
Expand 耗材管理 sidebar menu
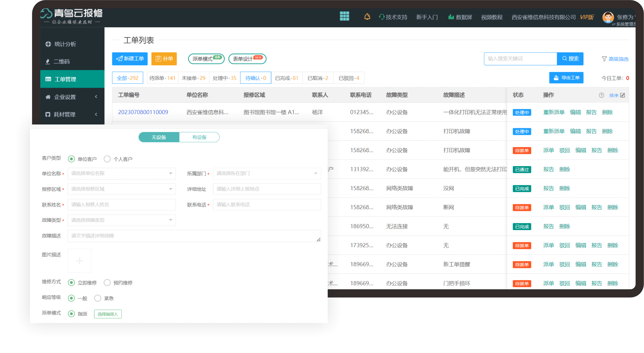pyautogui.click(x=72, y=114)
